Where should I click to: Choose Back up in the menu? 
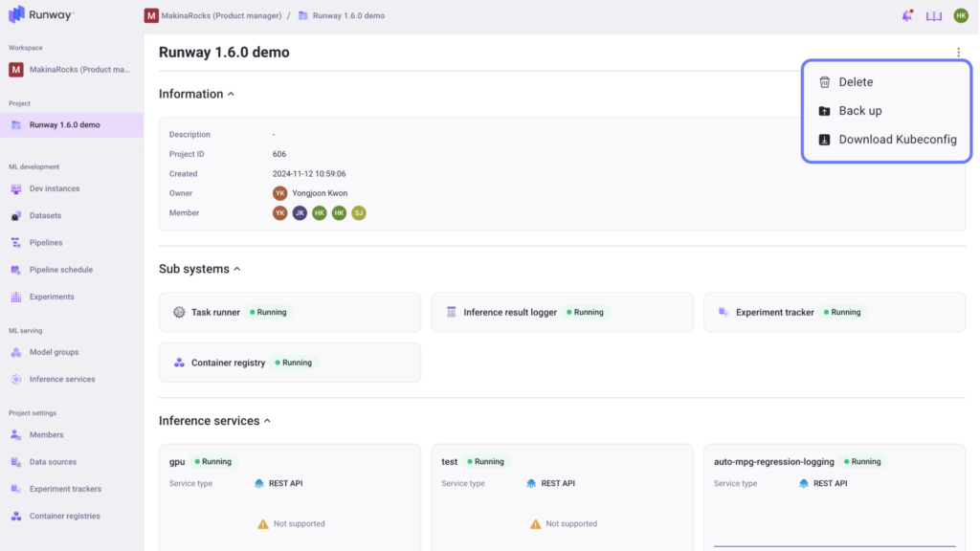pyautogui.click(x=859, y=111)
